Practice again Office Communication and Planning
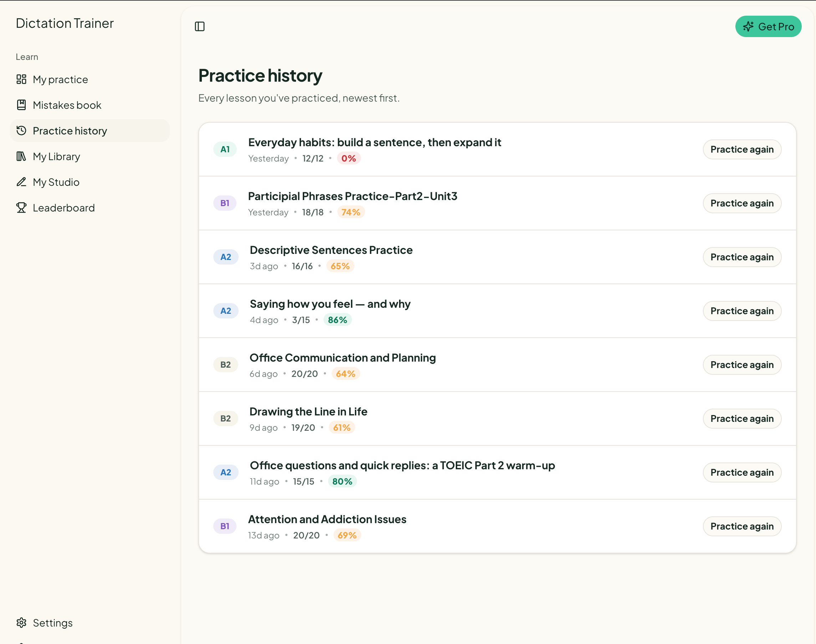This screenshot has width=816, height=644. (742, 364)
